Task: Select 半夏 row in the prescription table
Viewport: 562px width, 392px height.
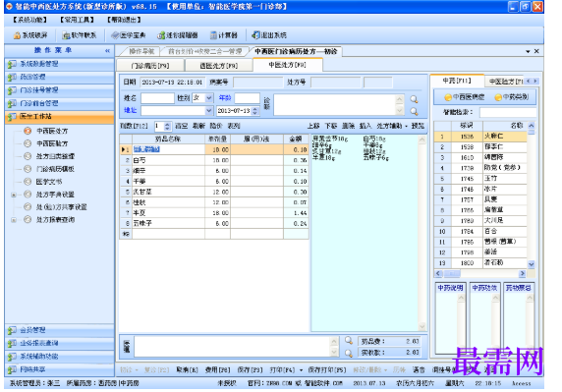Action: (214, 213)
